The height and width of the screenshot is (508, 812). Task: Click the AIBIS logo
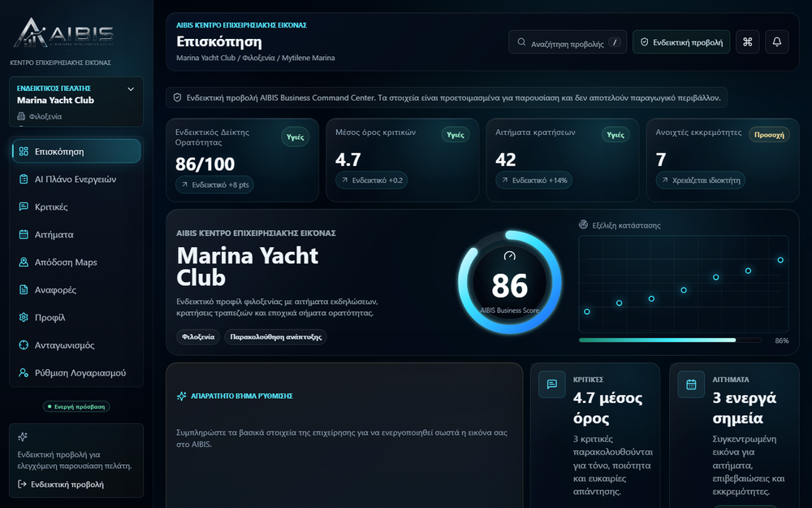coord(63,33)
